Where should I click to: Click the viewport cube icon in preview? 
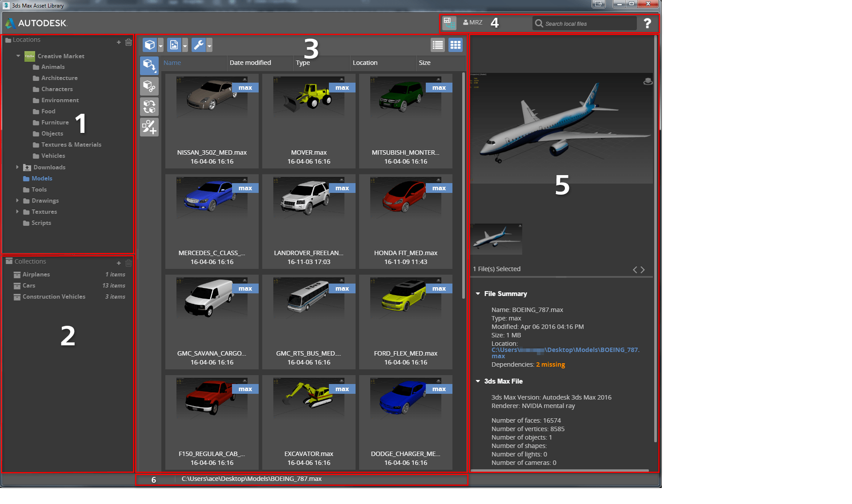click(x=648, y=81)
